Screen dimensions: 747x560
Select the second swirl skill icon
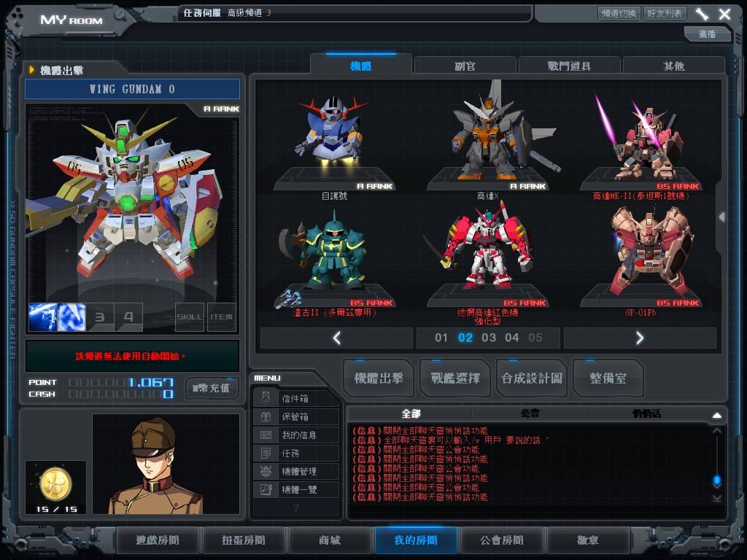(71, 316)
